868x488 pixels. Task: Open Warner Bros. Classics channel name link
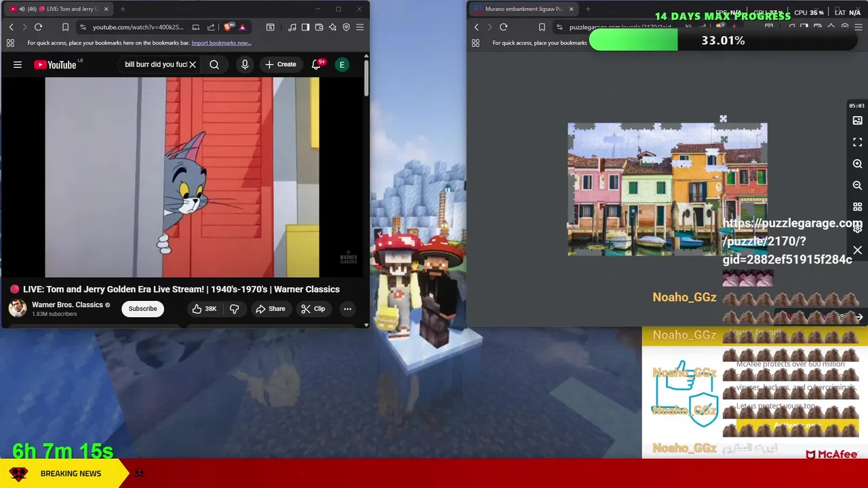click(67, 305)
